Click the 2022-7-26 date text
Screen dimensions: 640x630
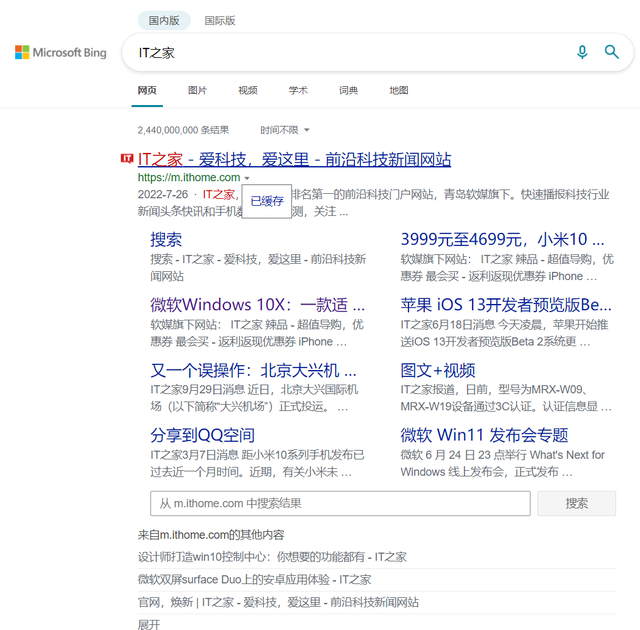click(x=162, y=194)
